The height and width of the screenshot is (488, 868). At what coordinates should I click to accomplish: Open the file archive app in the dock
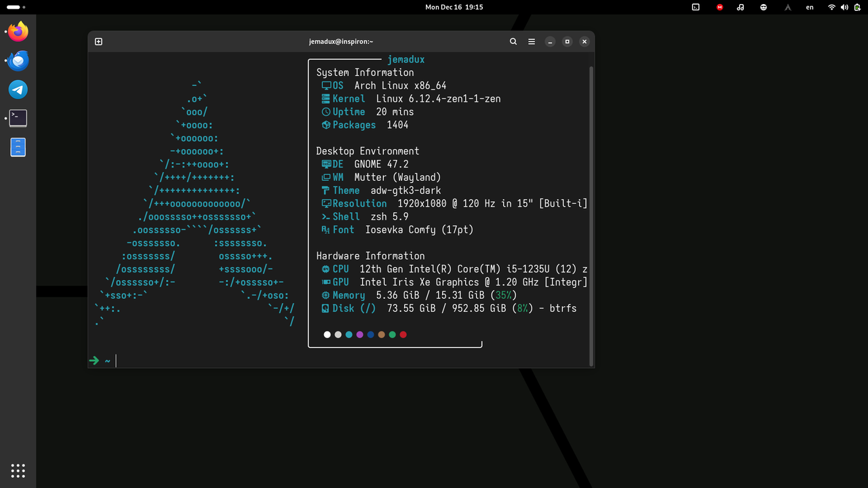tap(18, 147)
